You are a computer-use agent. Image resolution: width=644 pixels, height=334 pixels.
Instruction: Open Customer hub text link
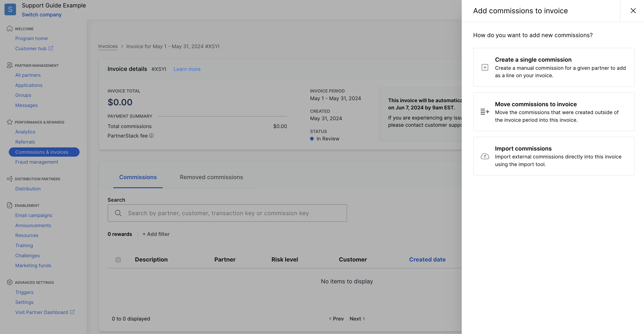pyautogui.click(x=31, y=48)
